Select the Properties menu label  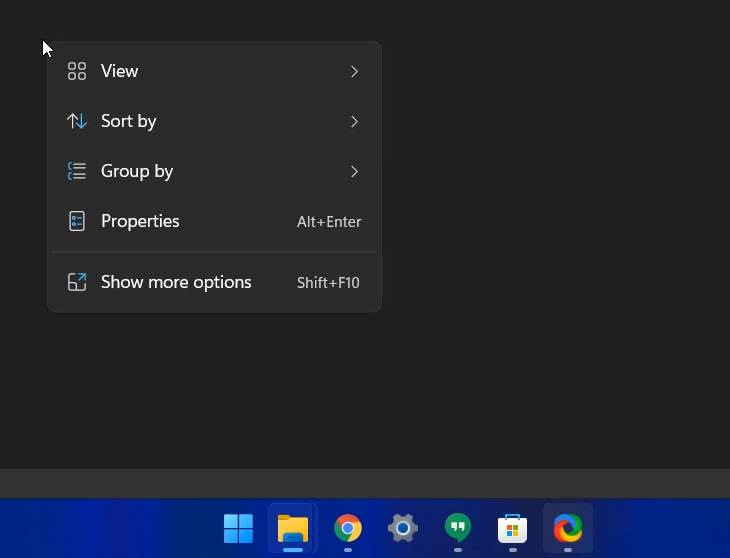coord(140,221)
